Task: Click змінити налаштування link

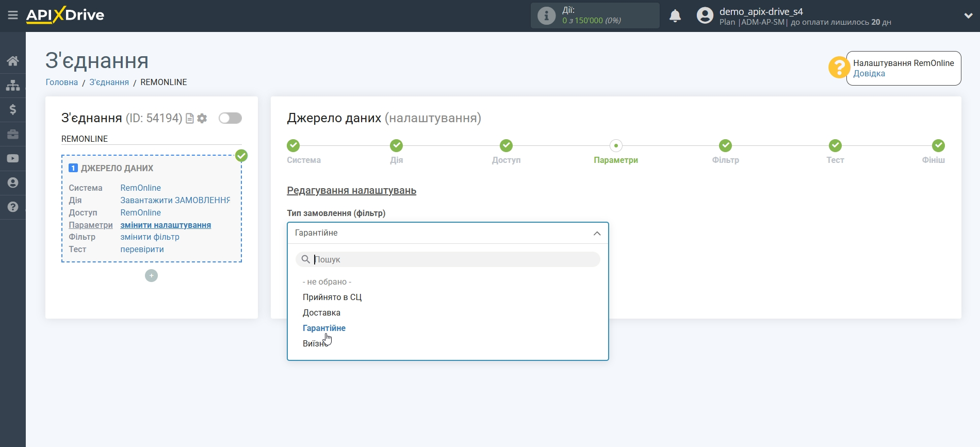Action: tap(166, 225)
